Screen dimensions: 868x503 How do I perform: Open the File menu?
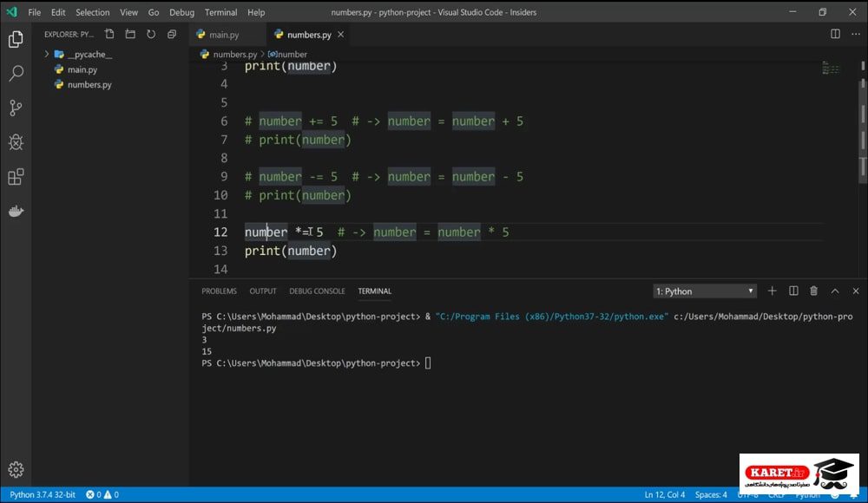pyautogui.click(x=35, y=12)
